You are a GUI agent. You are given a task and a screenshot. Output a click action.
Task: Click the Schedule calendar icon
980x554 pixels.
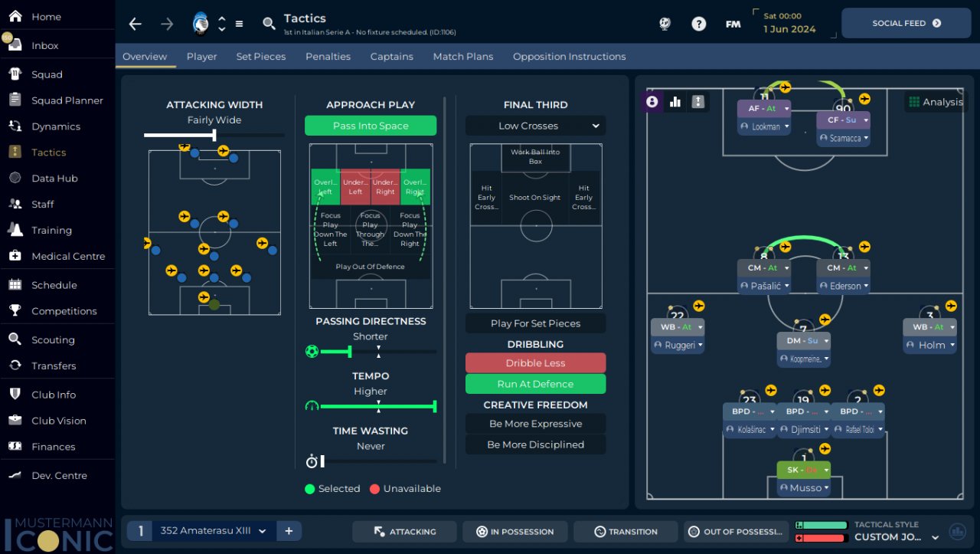click(x=15, y=284)
